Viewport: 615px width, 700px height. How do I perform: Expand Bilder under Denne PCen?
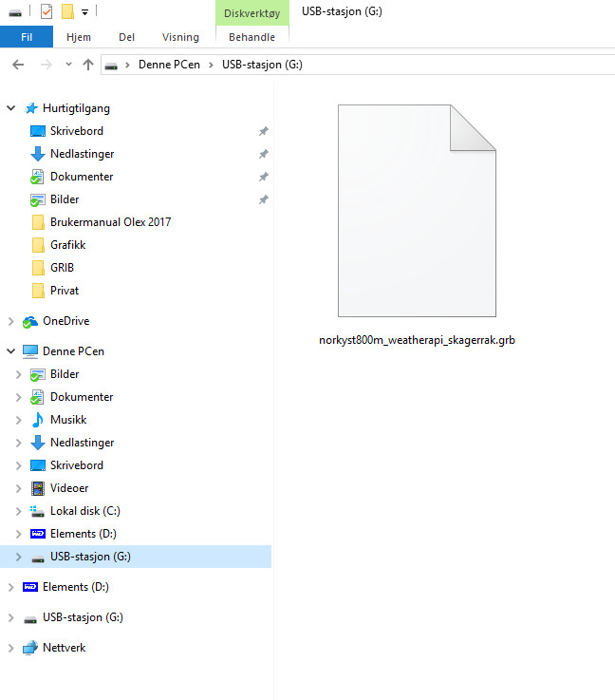[18, 374]
